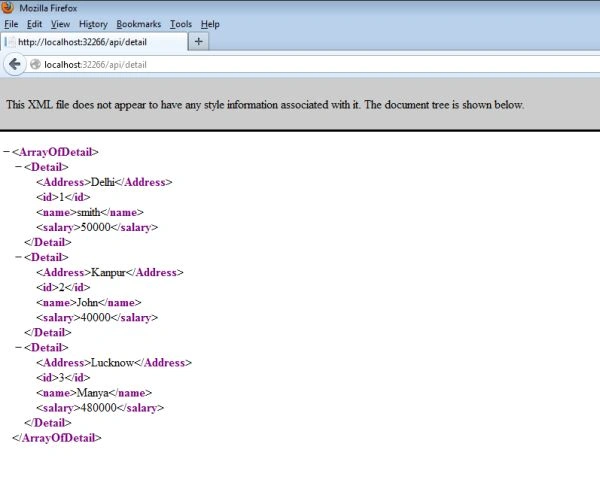Click the id element with value 2
Screen dimensions: 600x483
coord(63,287)
